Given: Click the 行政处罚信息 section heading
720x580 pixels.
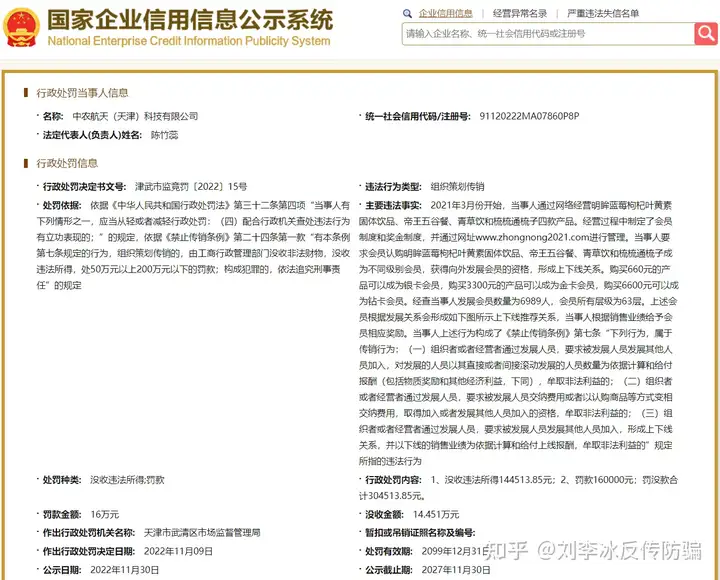Looking at the screenshot, I should (67, 163).
